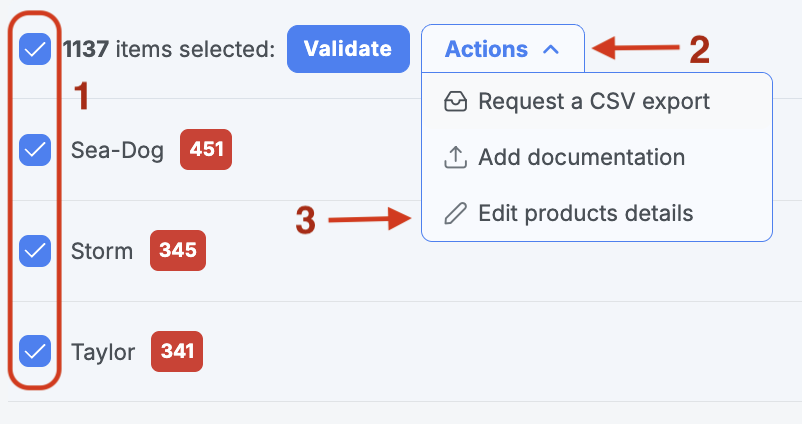Uncheck the Taylor checkbox
The height and width of the screenshot is (424, 802).
pos(35,351)
